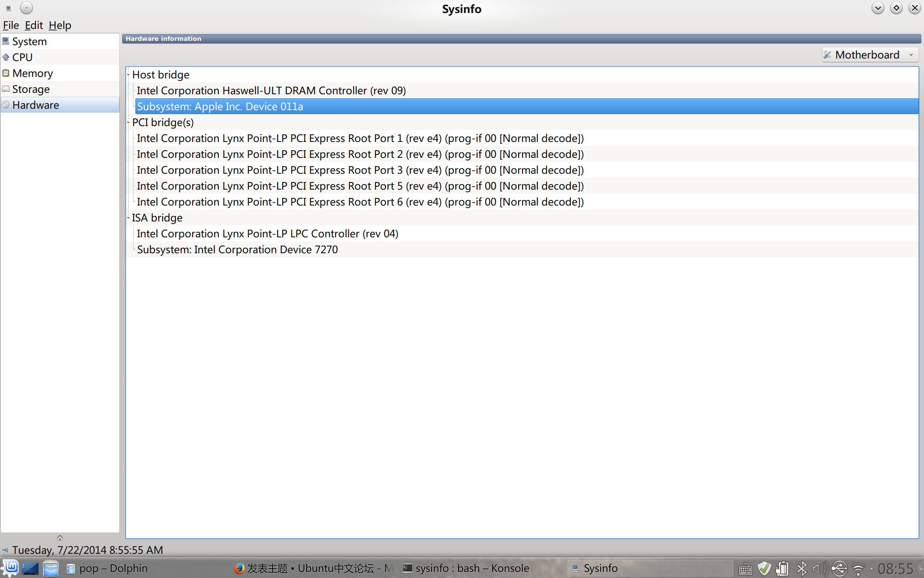This screenshot has height=578, width=924.
Task: Open Wi-Fi network tray icon
Action: click(x=858, y=569)
